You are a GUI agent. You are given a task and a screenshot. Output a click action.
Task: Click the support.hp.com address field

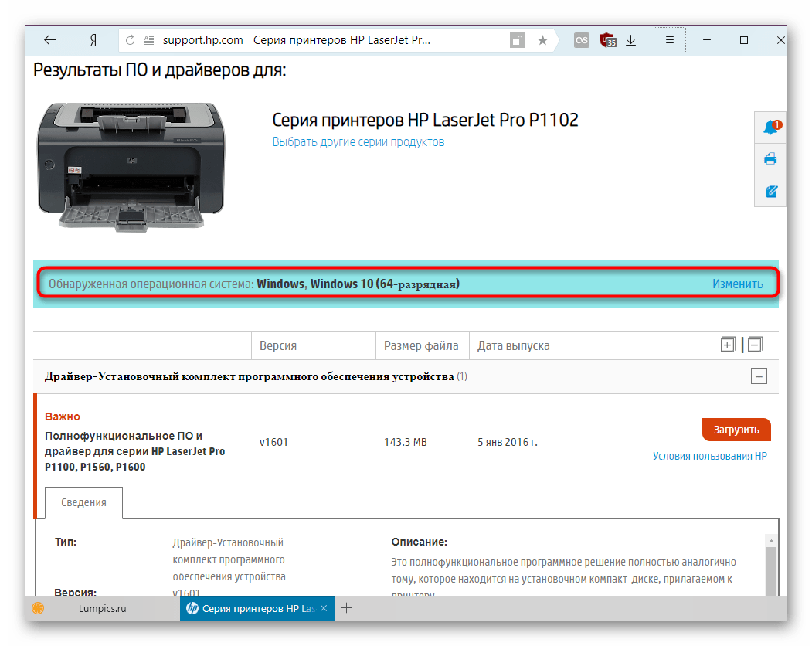click(202, 40)
